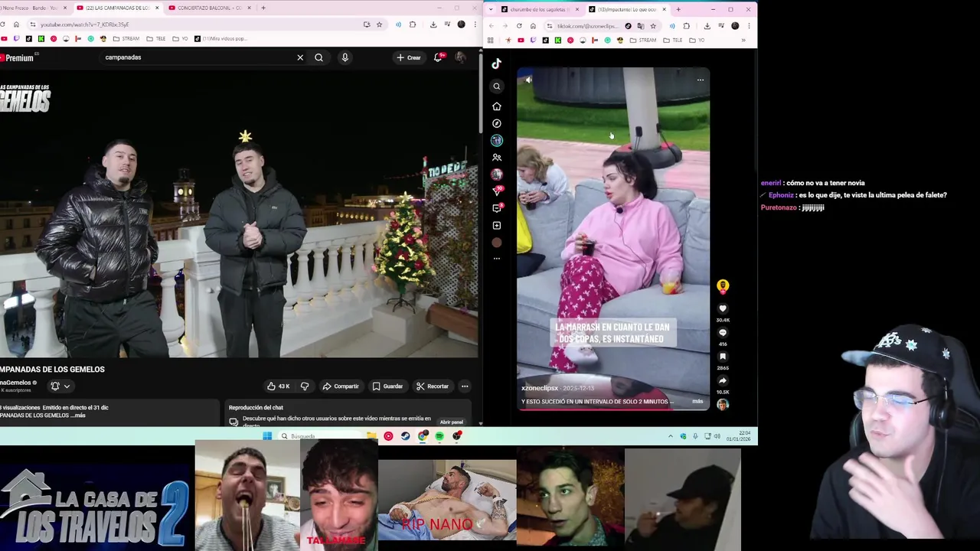Open the TikTok search icon in sidebar

(496, 86)
